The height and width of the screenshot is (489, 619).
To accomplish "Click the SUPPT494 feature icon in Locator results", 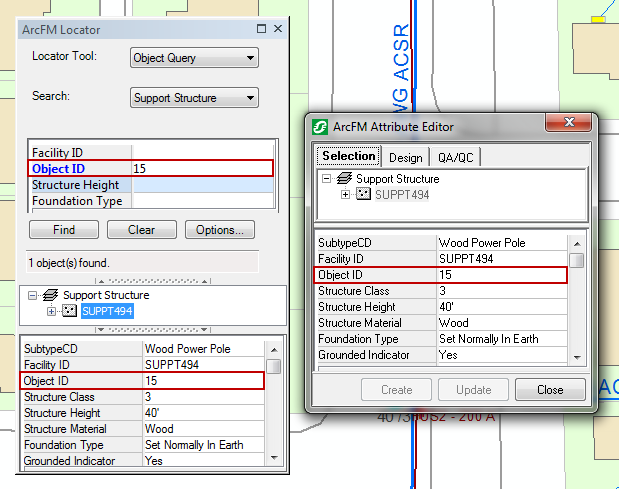I will tap(69, 311).
